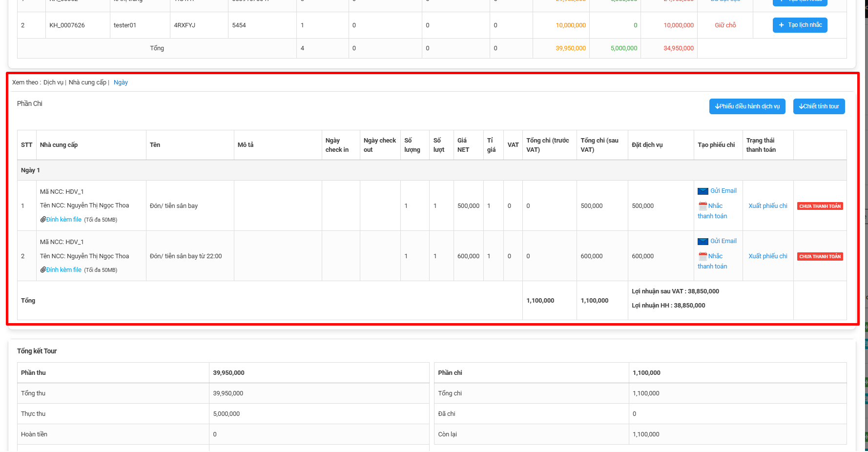The height and width of the screenshot is (452, 868).
Task: Click the calendar reminder icon in row 2
Action: coord(703,256)
